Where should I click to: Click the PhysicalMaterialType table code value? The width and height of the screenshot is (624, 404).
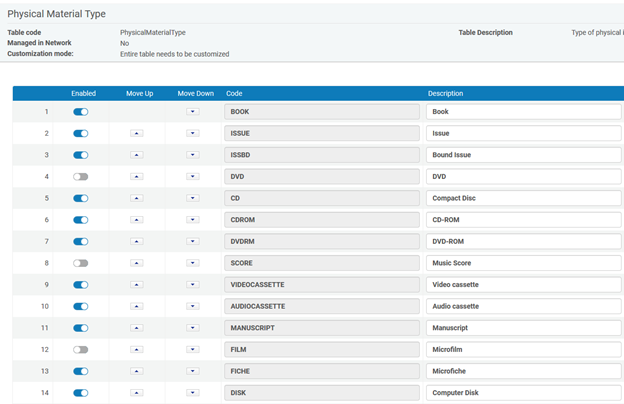pos(153,33)
